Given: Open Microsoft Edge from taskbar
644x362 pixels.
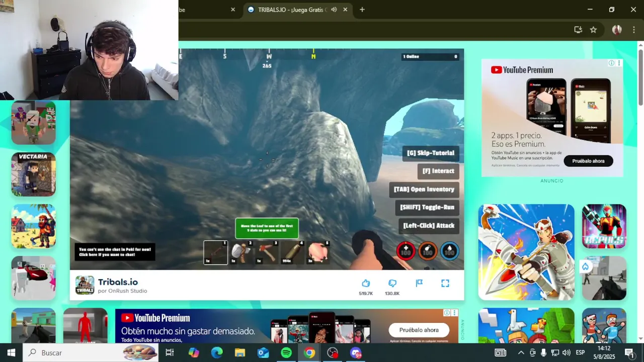Looking at the screenshot, I should (217, 353).
